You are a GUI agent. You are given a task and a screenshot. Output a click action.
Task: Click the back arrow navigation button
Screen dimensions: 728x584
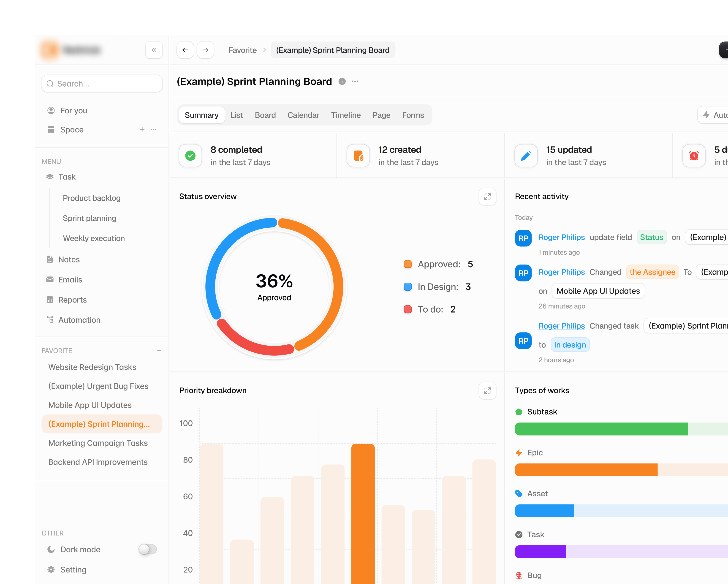[185, 50]
